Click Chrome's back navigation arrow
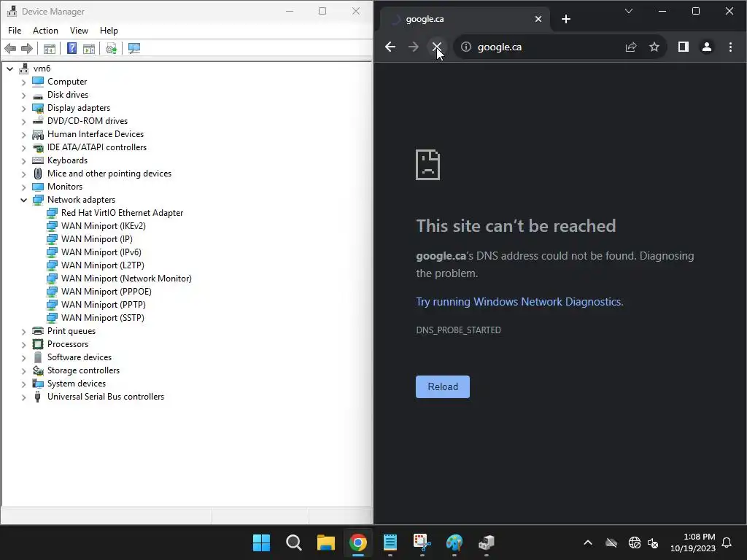The image size is (747, 560). pyautogui.click(x=390, y=47)
